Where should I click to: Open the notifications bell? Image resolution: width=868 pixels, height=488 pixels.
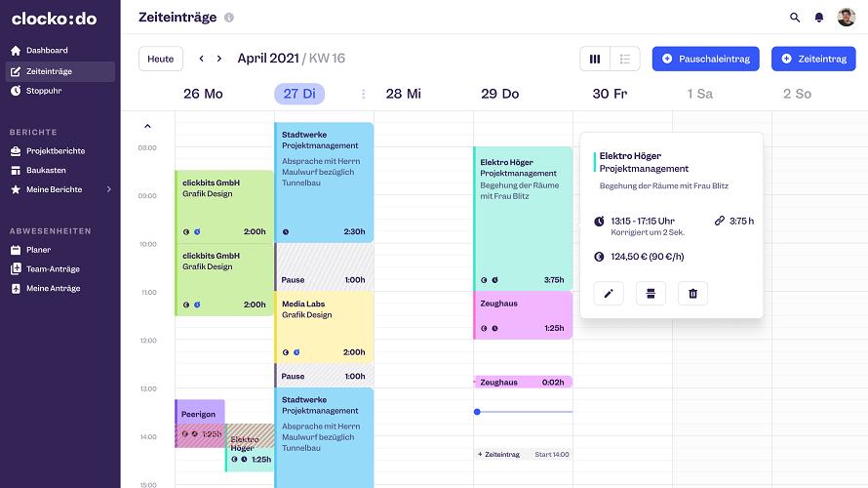[x=818, y=18]
